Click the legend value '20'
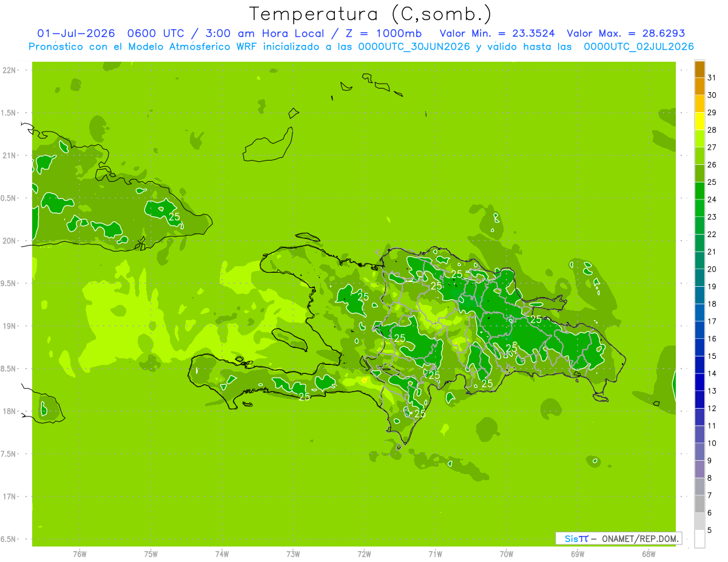 click(712, 269)
